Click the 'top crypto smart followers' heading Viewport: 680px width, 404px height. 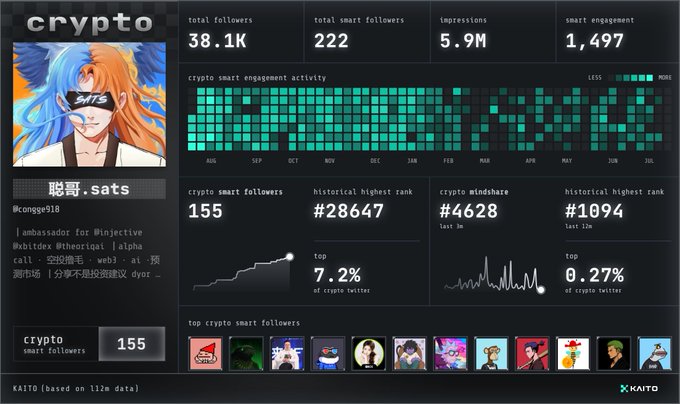click(x=244, y=323)
